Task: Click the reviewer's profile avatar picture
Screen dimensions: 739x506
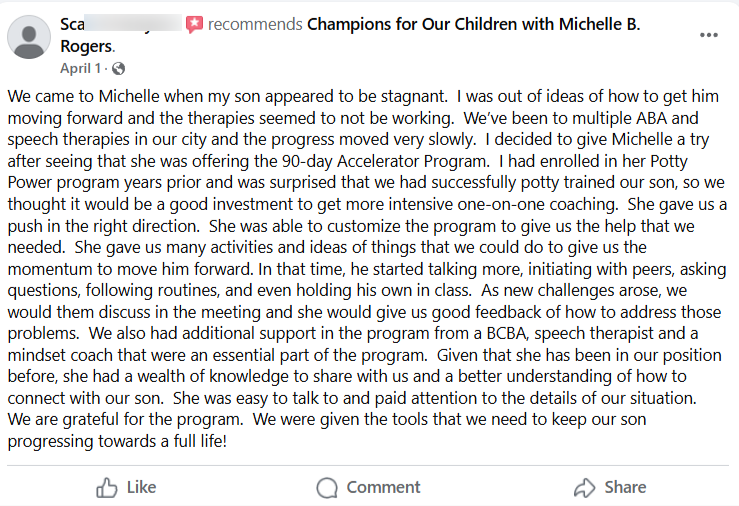Action: (29, 37)
